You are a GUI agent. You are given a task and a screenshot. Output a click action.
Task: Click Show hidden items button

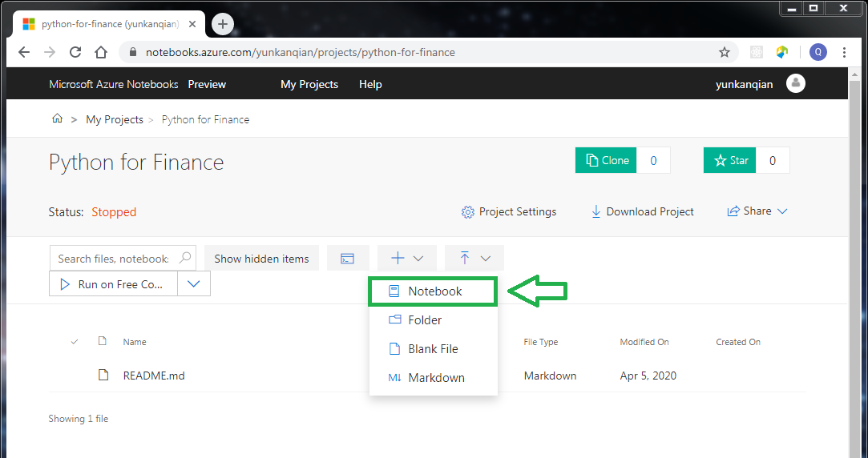pyautogui.click(x=262, y=259)
